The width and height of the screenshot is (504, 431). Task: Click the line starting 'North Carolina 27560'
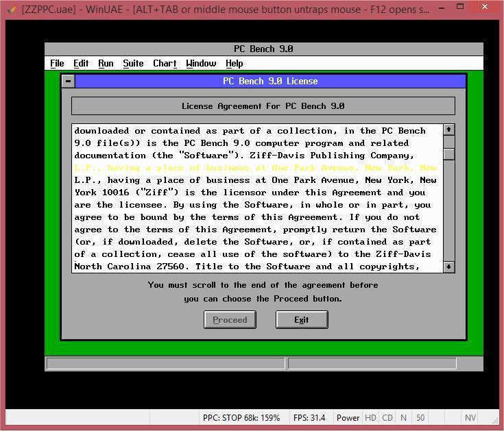(x=247, y=267)
